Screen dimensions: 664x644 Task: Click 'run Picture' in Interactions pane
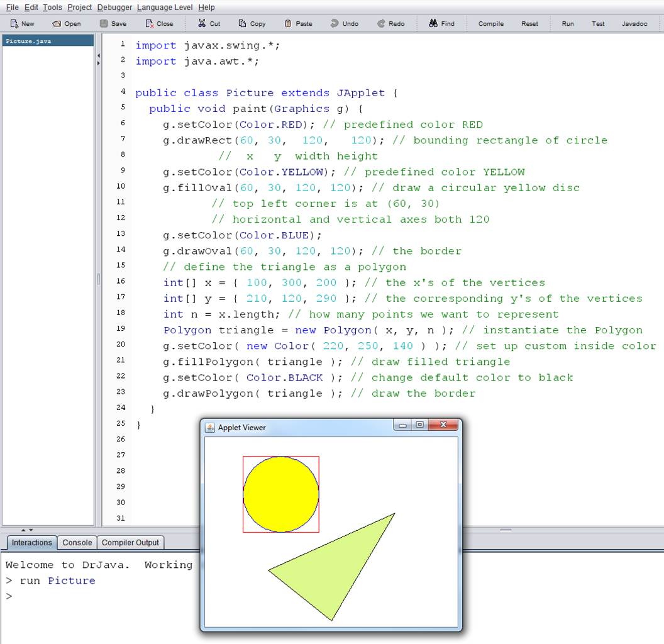tap(57, 580)
